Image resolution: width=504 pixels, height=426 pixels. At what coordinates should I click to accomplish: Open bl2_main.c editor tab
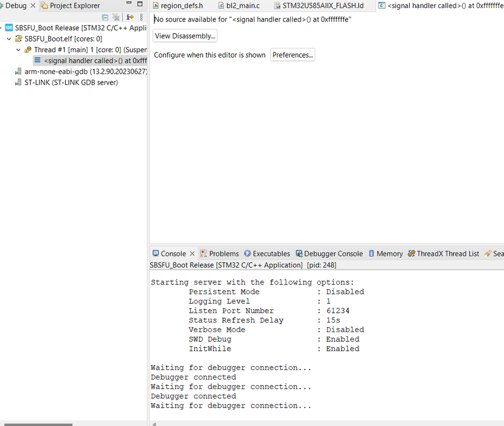click(x=239, y=6)
